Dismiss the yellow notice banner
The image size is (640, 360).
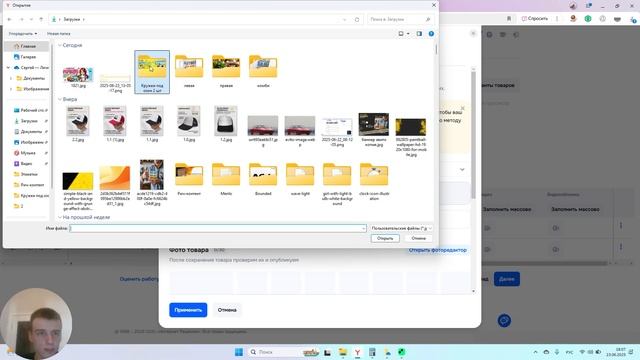coord(462,108)
